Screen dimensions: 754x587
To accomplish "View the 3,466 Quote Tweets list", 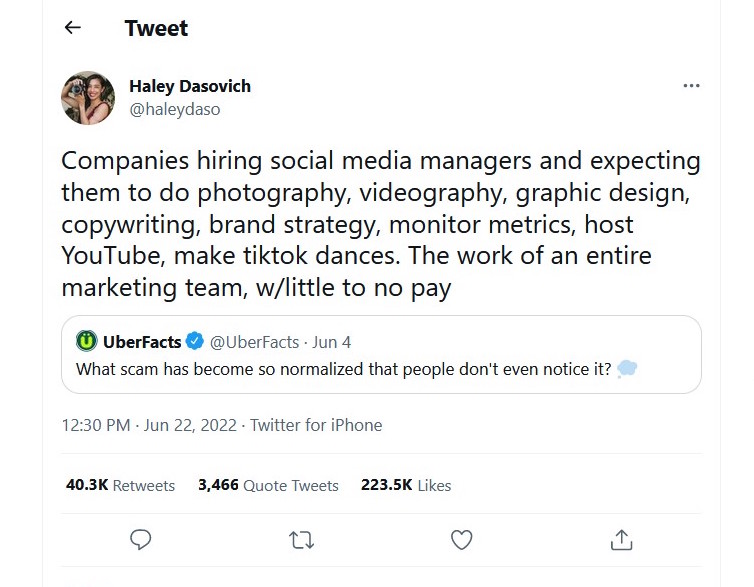I will coord(268,485).
